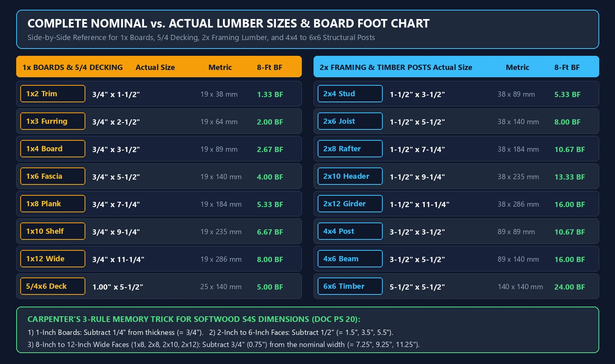Select the '2.00 BF' cell
Image resolution: width=615 pixels, height=364 pixels.
pos(270,122)
